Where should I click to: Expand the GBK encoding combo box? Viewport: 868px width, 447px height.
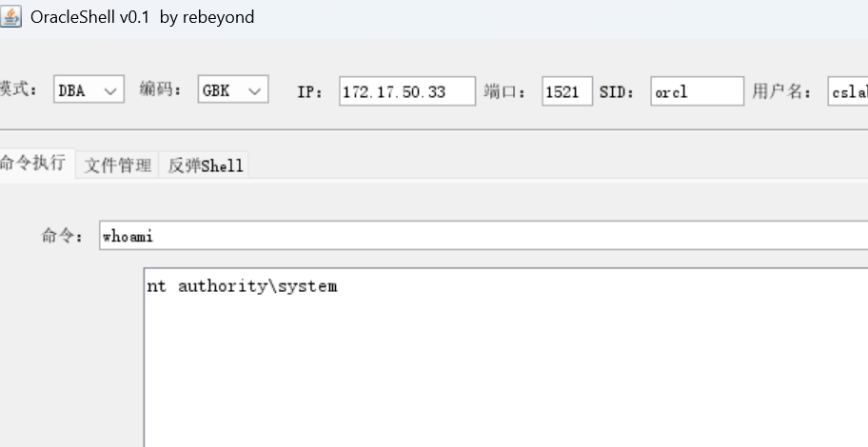233,89
